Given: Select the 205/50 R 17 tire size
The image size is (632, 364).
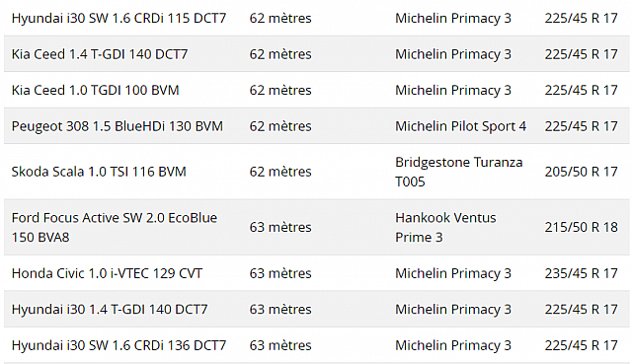Looking at the screenshot, I should point(582,172).
